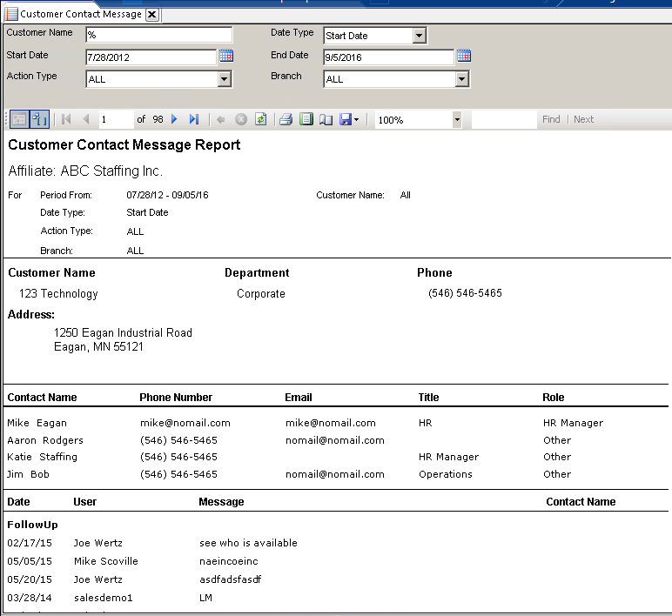Click the 07/28/12 - 09/05/16 period value
This screenshot has width=672, height=616.
coord(167,195)
